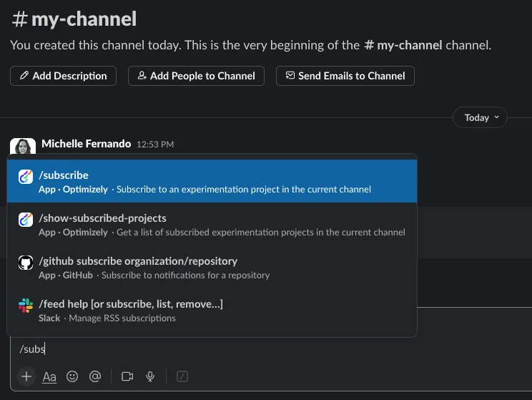Image resolution: width=532 pixels, height=400 pixels.
Task: Select the /subscribe Optimizely command
Action: click(x=212, y=181)
